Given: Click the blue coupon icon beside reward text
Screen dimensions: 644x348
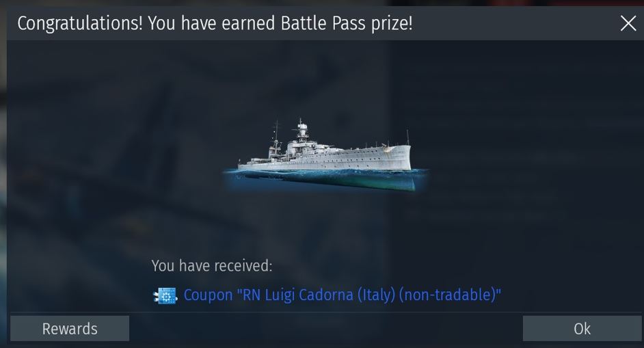Looking at the screenshot, I should (165, 295).
